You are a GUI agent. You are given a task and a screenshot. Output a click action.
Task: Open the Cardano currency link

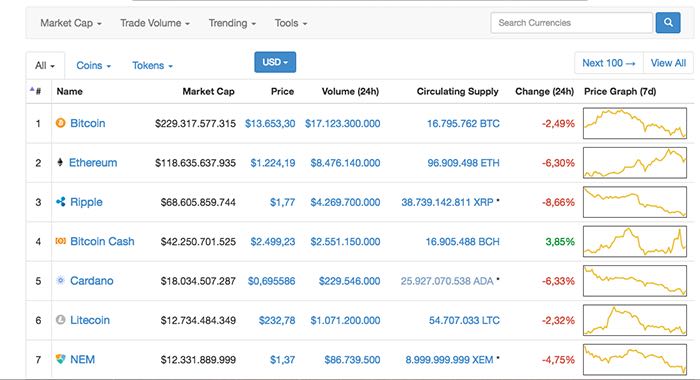pos(92,281)
